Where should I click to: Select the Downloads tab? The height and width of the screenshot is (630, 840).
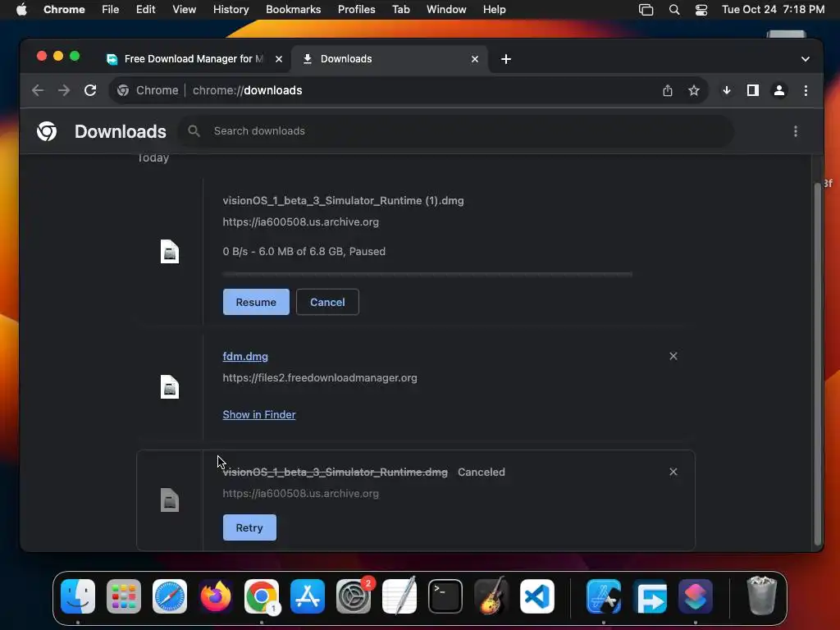[x=389, y=59]
